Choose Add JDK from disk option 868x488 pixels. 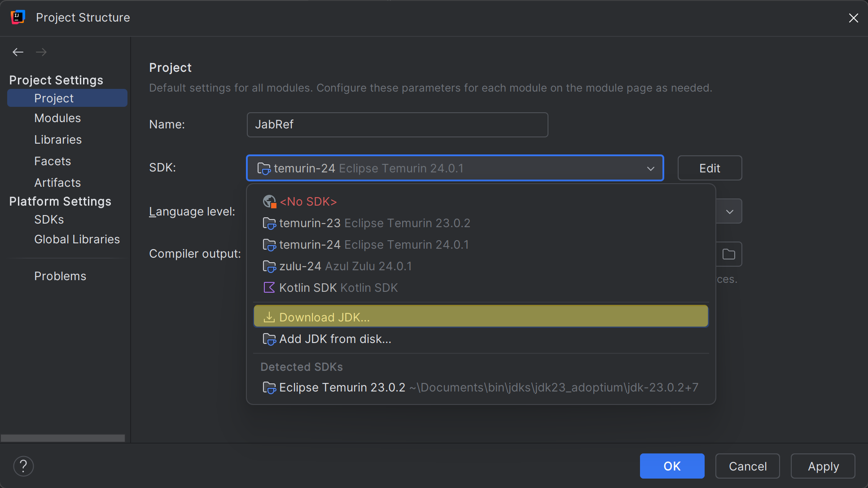point(335,339)
